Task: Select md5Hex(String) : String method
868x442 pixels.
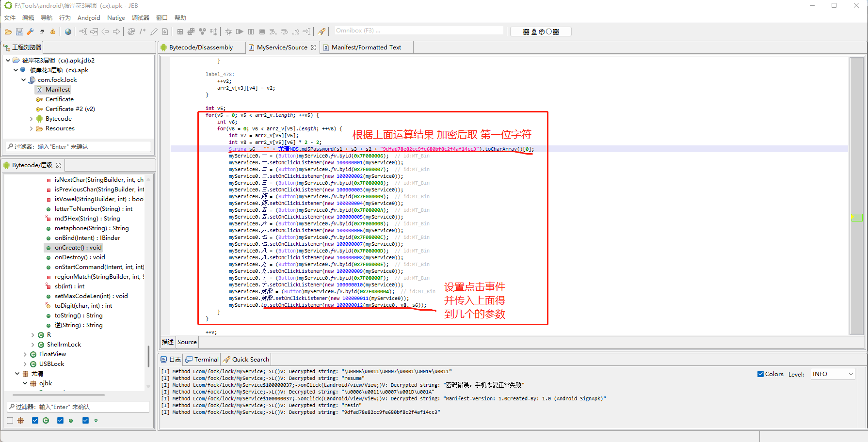Action: point(87,219)
